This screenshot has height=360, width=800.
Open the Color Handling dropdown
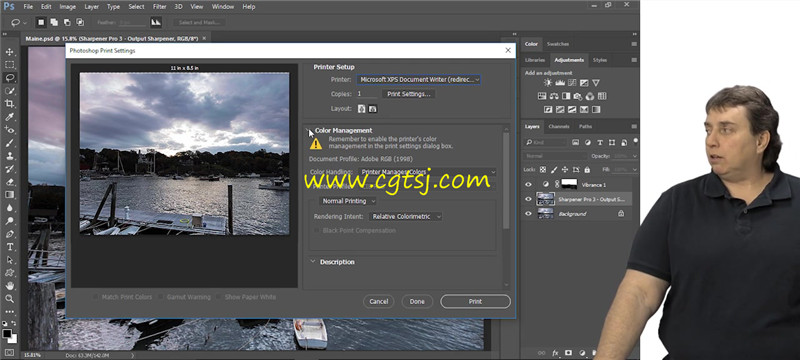pos(428,172)
